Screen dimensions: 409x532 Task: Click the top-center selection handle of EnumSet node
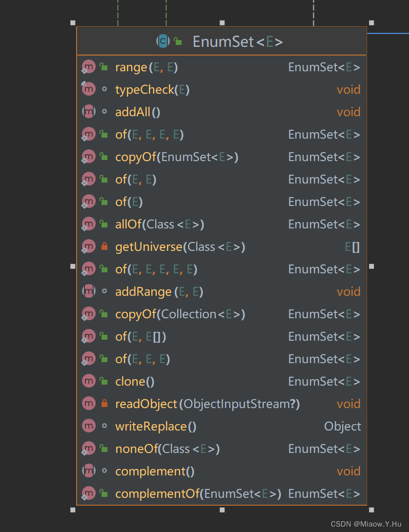[x=222, y=23]
